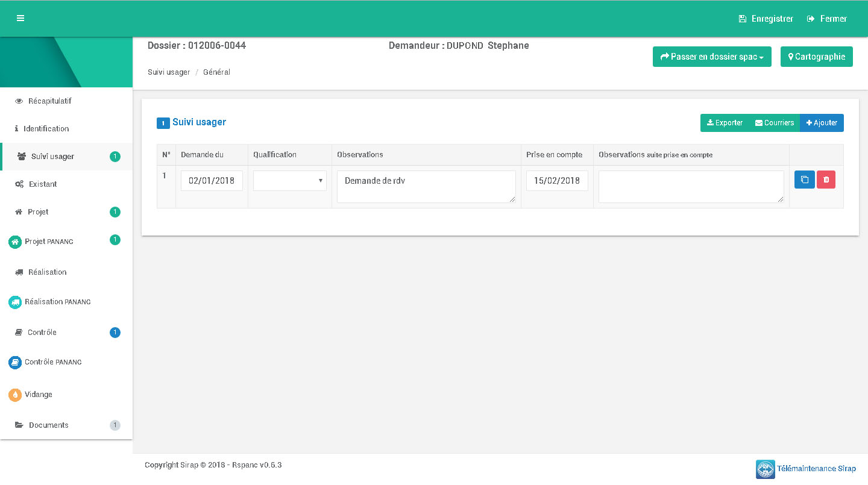868x485 pixels.
Task: Click the blue circular Contrôle PANANC icon
Action: [x=15, y=363]
